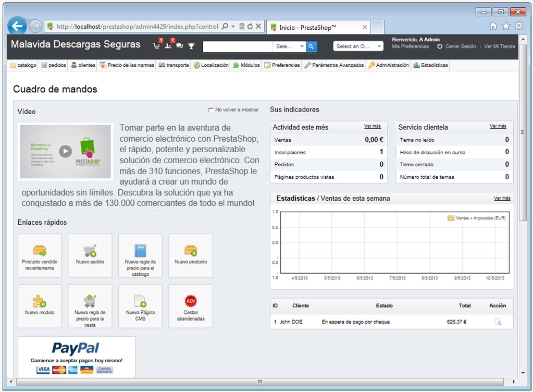Click Ver más in Estadísticas panel

[502, 198]
